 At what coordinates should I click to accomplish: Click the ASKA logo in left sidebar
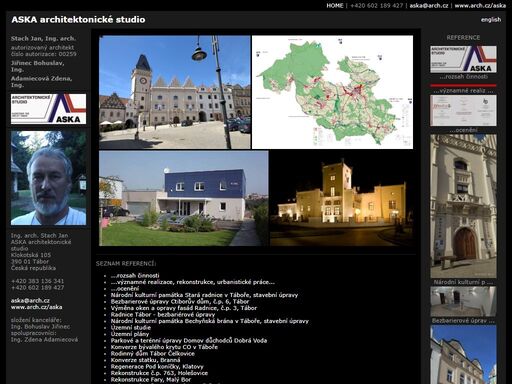[48, 109]
